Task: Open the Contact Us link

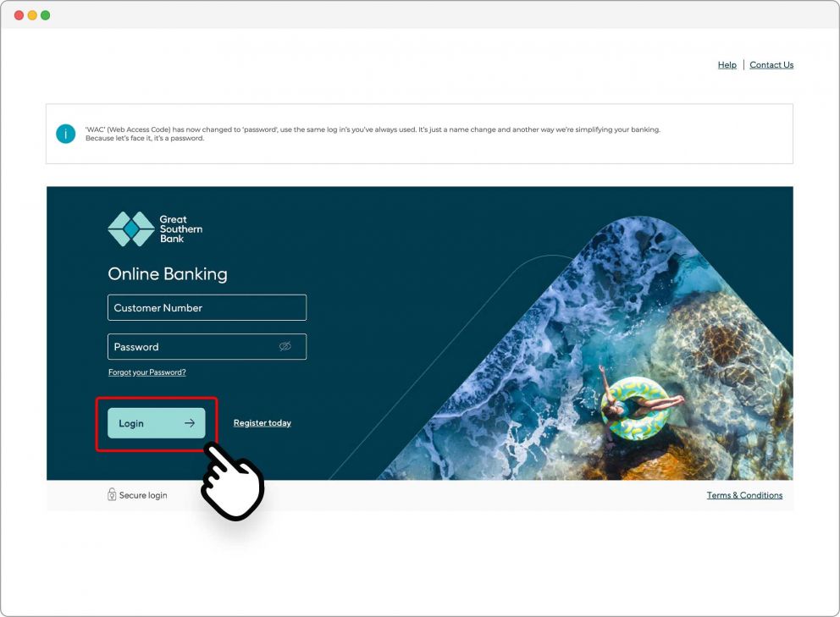Action: click(771, 65)
